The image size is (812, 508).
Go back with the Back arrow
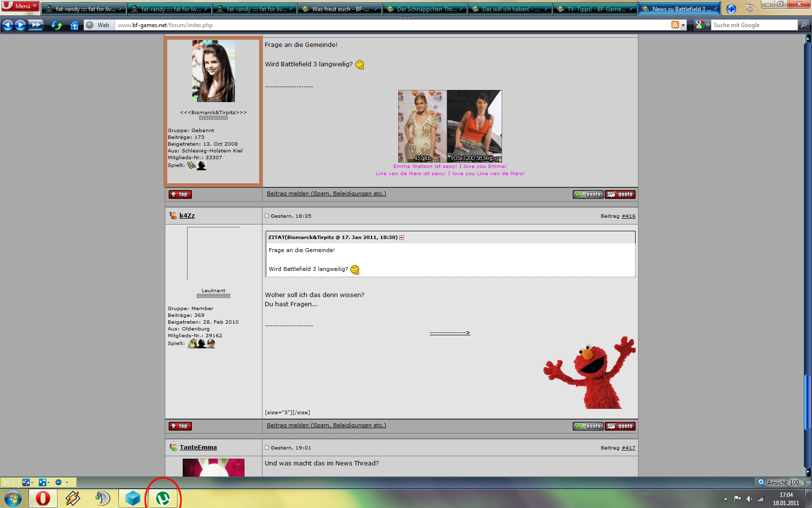pyautogui.click(x=7, y=25)
